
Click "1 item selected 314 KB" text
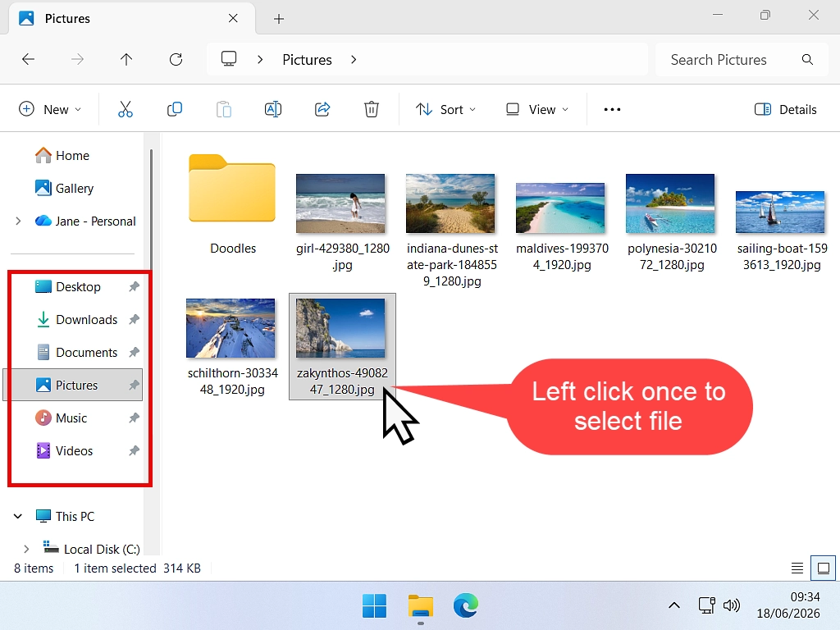point(137,568)
